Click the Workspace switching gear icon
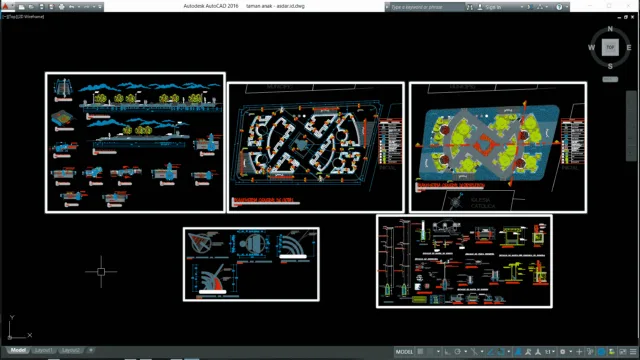The height and width of the screenshot is (360, 640). (x=562, y=352)
